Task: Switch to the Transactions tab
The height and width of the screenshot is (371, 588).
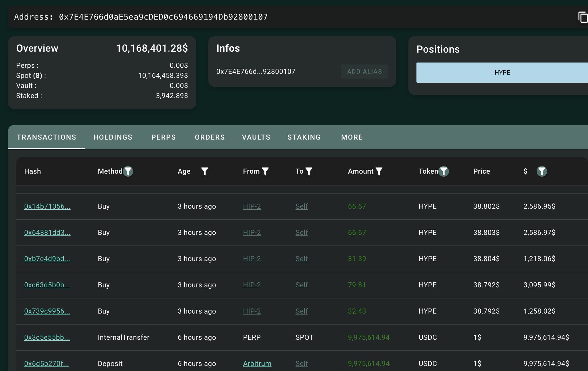Action: [47, 137]
